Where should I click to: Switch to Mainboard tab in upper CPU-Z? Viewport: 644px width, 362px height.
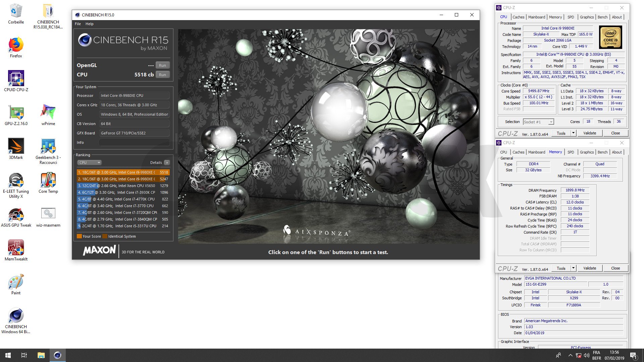pos(537,17)
